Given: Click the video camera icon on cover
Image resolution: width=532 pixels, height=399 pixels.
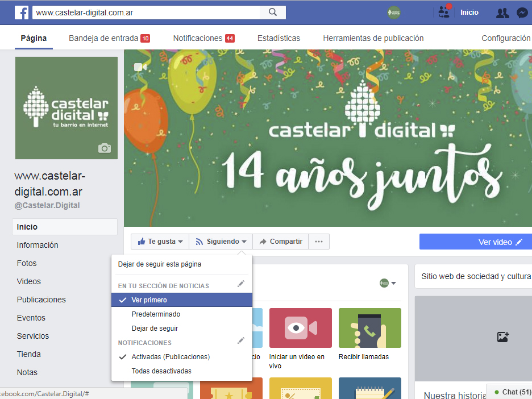Looking at the screenshot, I should [140, 67].
